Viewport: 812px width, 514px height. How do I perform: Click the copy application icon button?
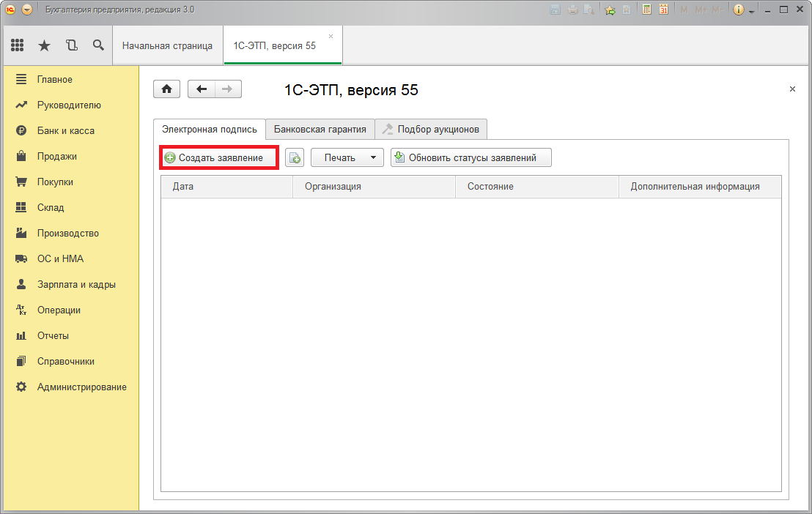point(295,158)
